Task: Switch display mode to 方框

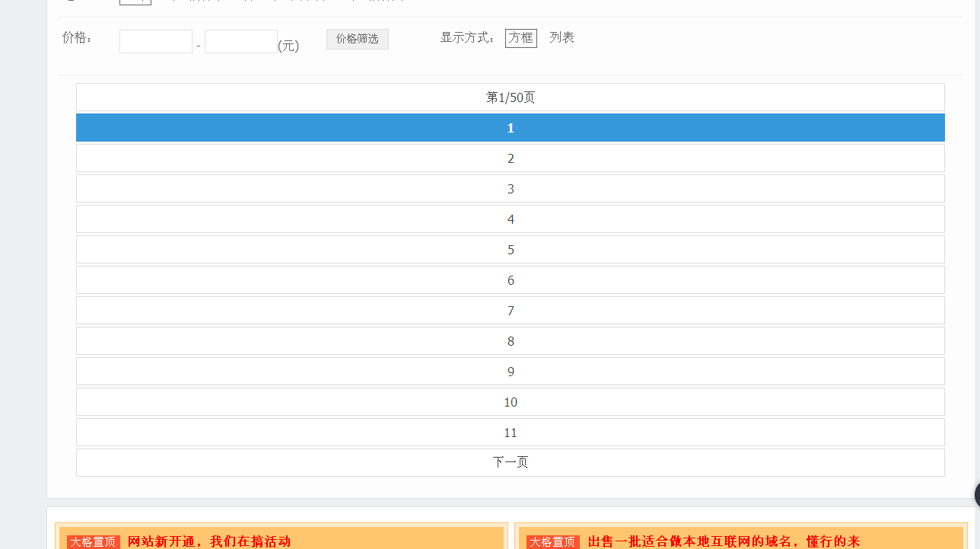Action: coord(520,38)
